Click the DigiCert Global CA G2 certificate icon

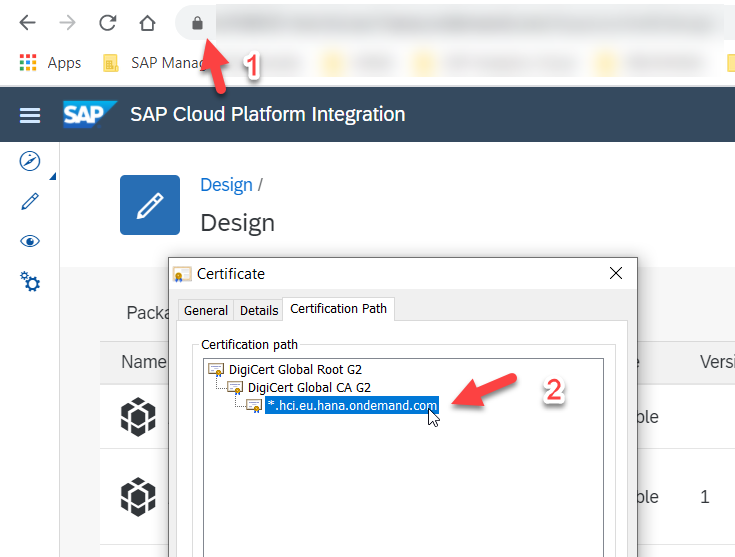click(x=235, y=388)
